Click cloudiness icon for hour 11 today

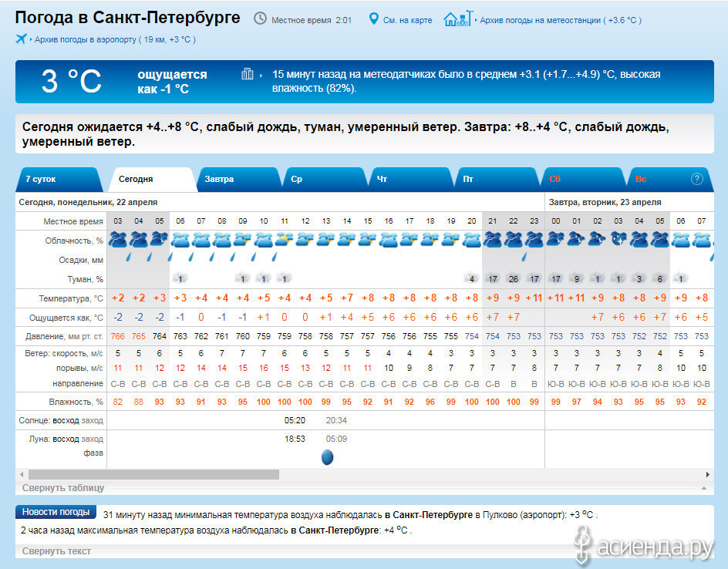284,240
